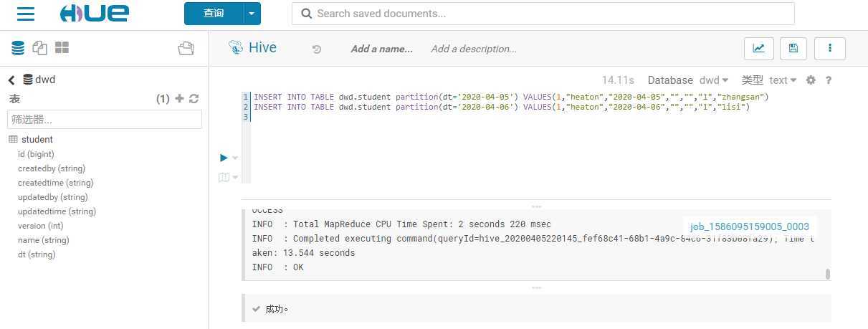The width and height of the screenshot is (868, 329).
Task: Click column updatedby (string)
Action: [53, 197]
